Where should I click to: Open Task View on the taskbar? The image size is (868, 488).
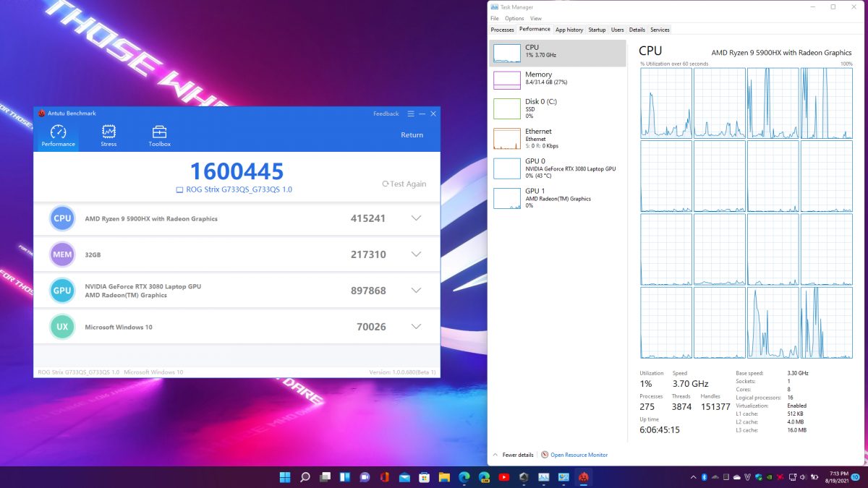pos(325,477)
